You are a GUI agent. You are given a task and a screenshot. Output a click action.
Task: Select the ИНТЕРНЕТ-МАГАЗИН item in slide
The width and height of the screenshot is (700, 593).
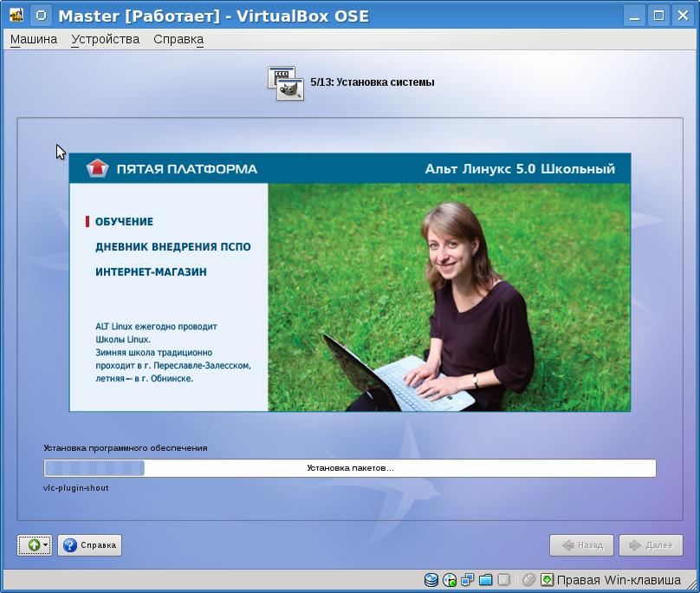[x=151, y=272]
